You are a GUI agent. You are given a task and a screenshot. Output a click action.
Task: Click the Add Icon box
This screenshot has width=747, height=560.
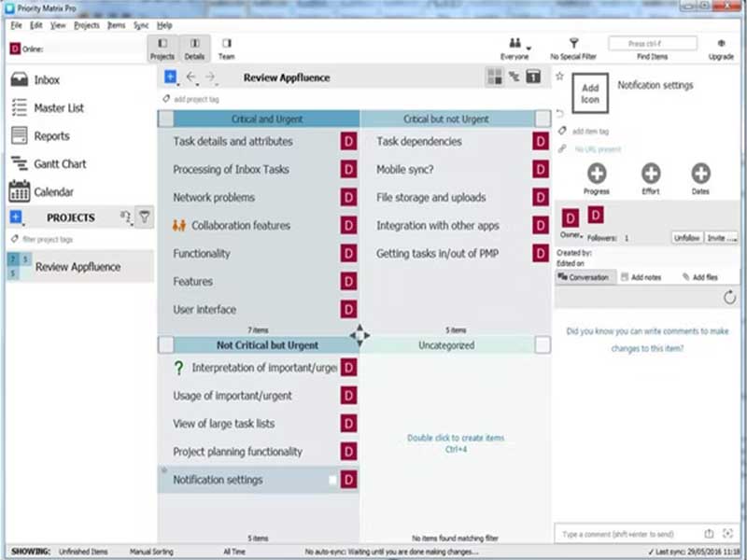pyautogui.click(x=590, y=93)
